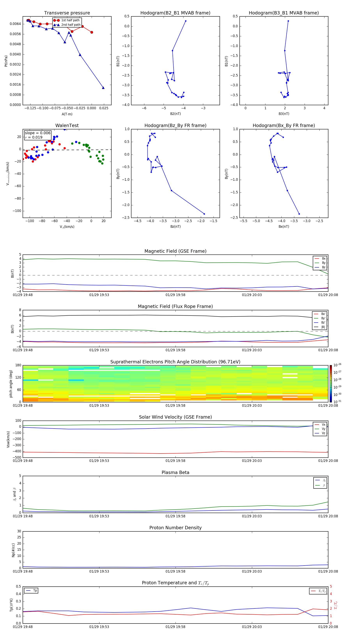
Task: Click the 'Vsw(km/s)' y-axis label
Action: point(8,439)
